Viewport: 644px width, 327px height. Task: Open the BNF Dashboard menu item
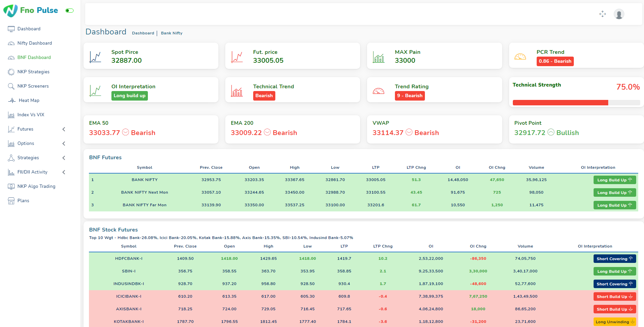pos(34,58)
